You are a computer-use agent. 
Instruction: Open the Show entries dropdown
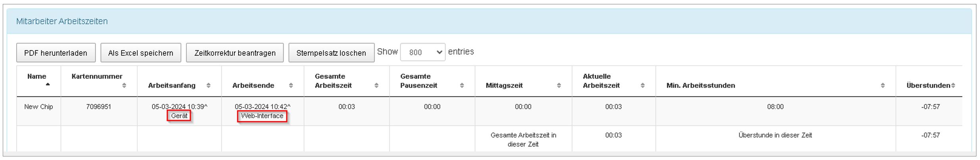tap(423, 52)
